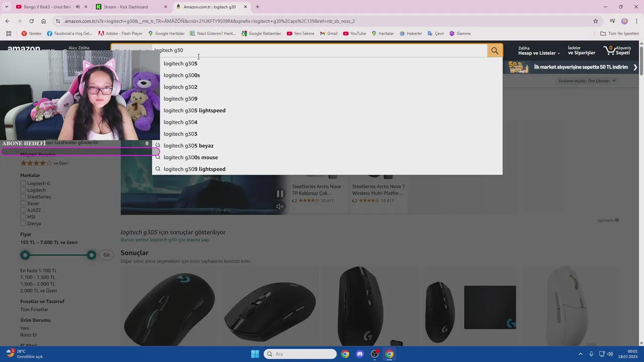Open Discord from the taskbar
The height and width of the screenshot is (362, 644).
pos(360,354)
